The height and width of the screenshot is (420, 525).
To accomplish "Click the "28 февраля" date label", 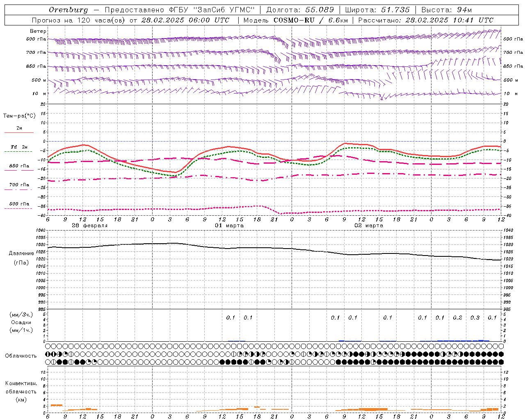I will [89, 226].
